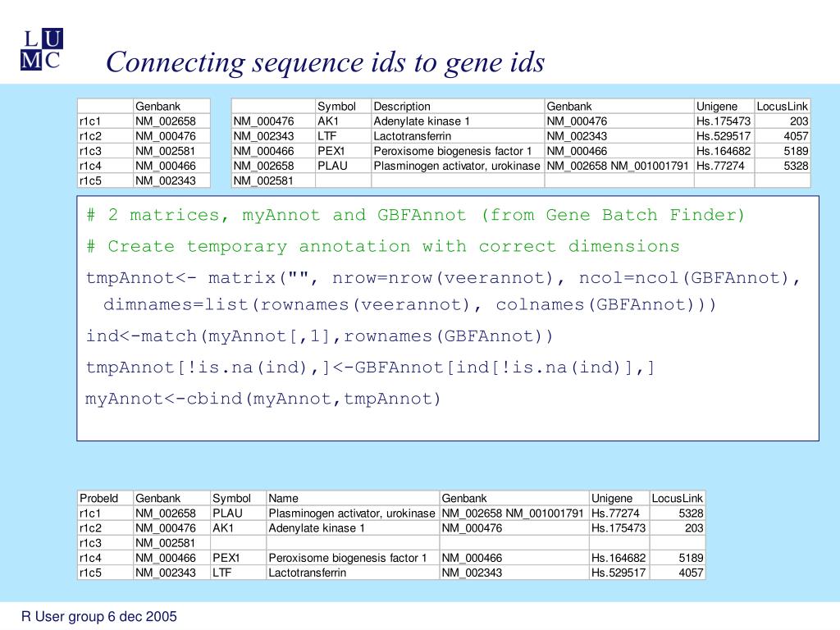Click the slide title 'Connecting sequence ids to gene ids'
Viewport: 840px width, 630px height.
(x=325, y=62)
